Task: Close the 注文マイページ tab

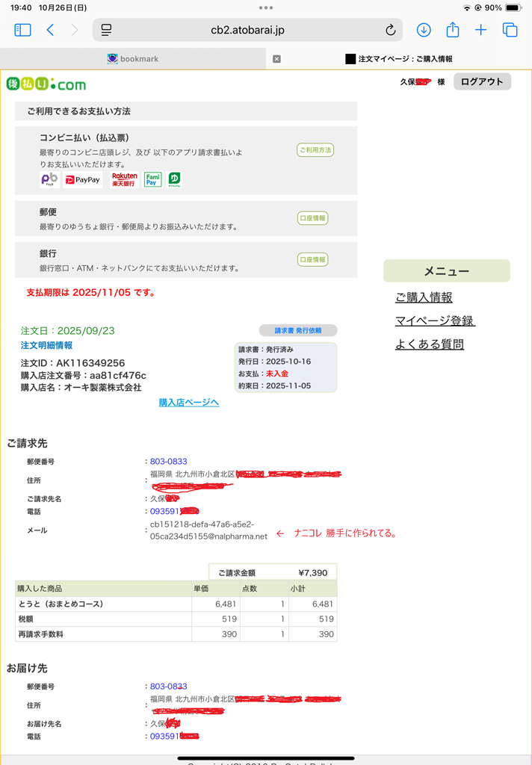Action: click(x=276, y=59)
